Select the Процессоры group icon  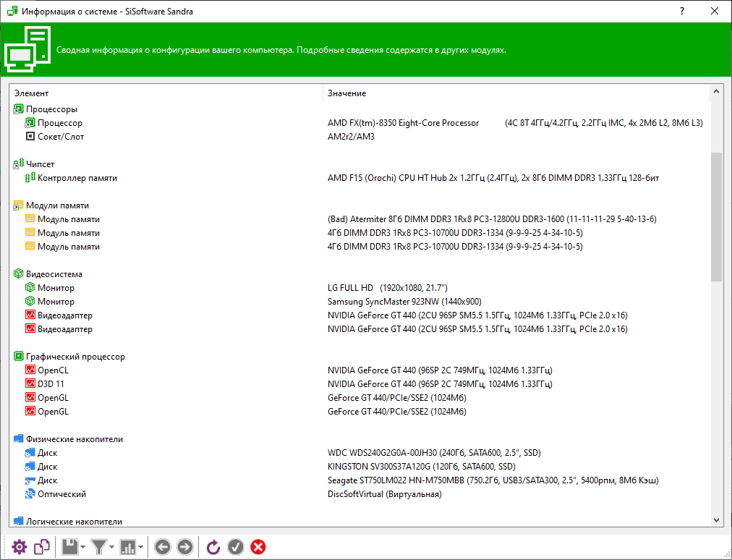[x=18, y=109]
